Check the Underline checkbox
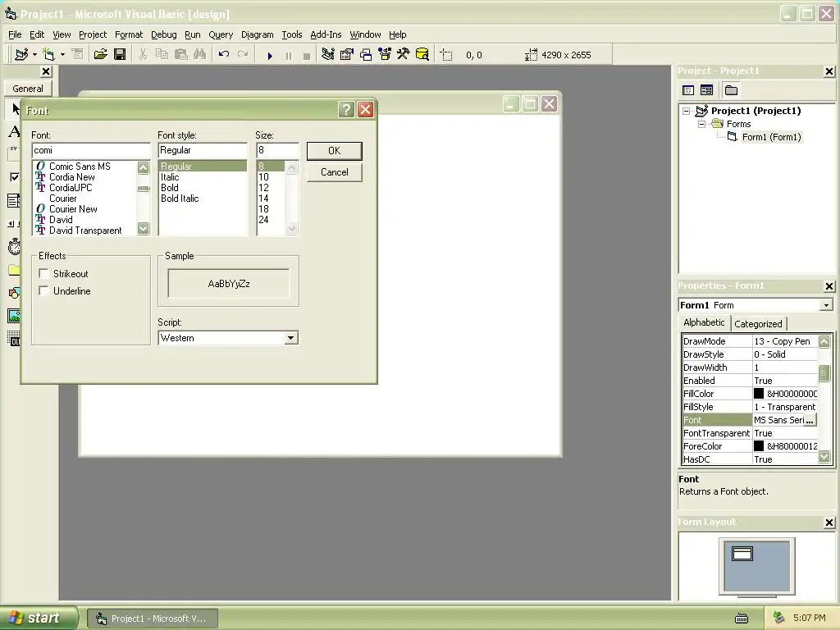This screenshot has width=840, height=630. pyautogui.click(x=44, y=291)
